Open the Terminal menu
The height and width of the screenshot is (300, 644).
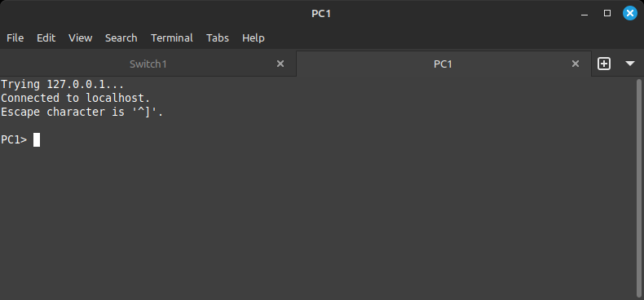pyautogui.click(x=172, y=37)
